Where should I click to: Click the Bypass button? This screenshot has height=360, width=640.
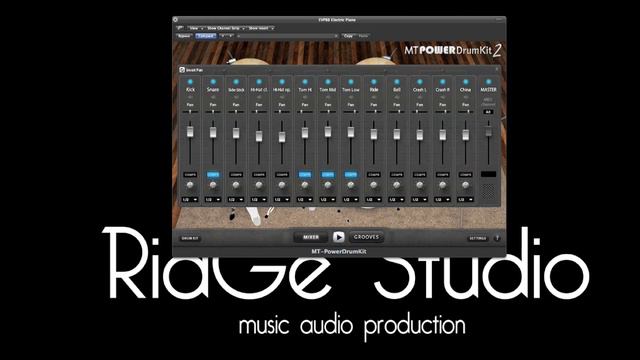pos(184,36)
